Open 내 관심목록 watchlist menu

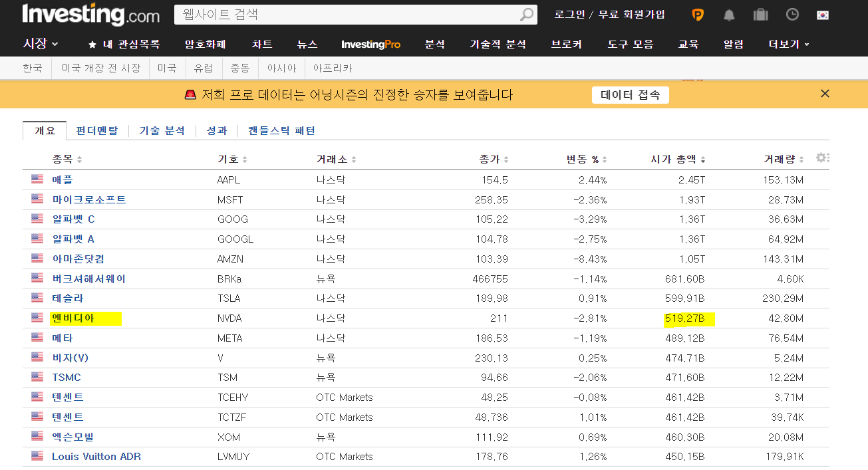pyautogui.click(x=124, y=45)
